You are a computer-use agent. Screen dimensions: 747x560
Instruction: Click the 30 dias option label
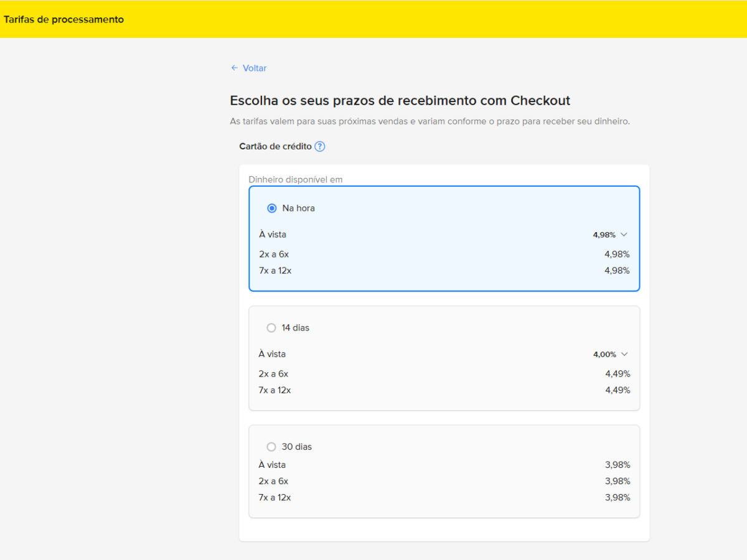[x=297, y=447]
